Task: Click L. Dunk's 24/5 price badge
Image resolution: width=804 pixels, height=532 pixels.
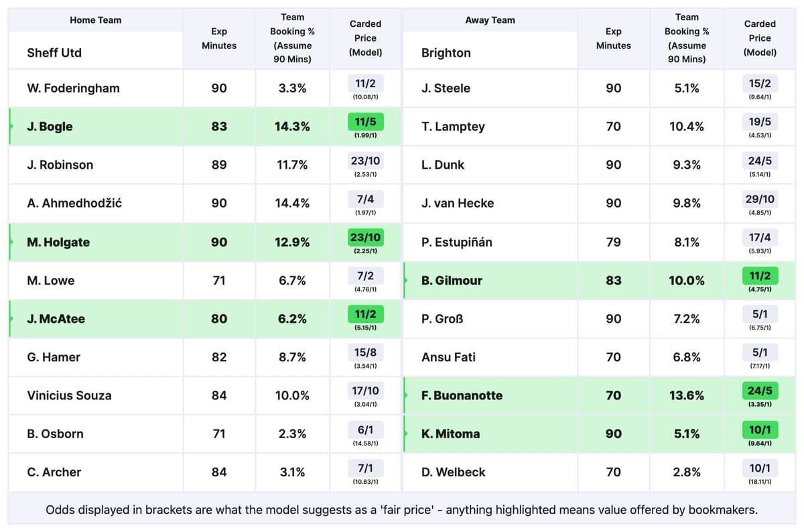Action: [x=760, y=160]
